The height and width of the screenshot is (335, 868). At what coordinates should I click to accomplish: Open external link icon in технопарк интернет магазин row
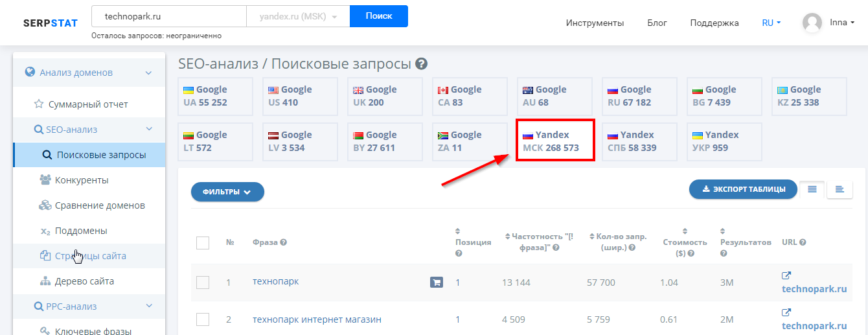coord(786,313)
